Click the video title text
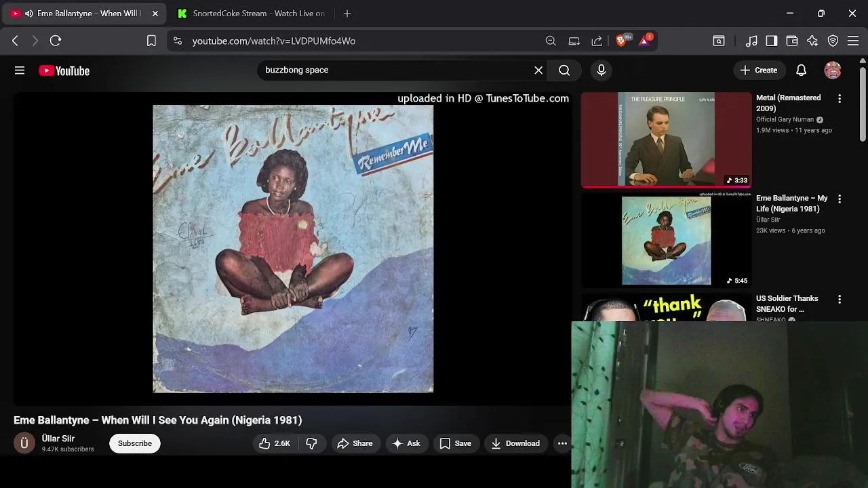Screen dimensions: 868x488 click(x=157, y=420)
